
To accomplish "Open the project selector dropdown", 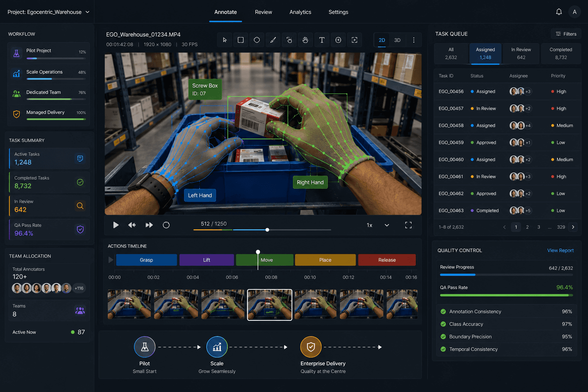I will click(x=49, y=12).
